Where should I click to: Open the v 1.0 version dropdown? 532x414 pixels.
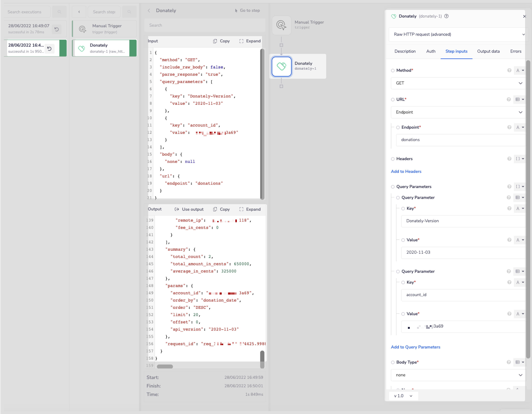[403, 396]
